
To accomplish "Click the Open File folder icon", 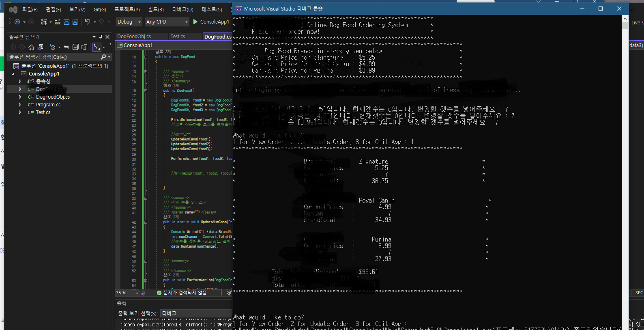I will click(x=58, y=22).
